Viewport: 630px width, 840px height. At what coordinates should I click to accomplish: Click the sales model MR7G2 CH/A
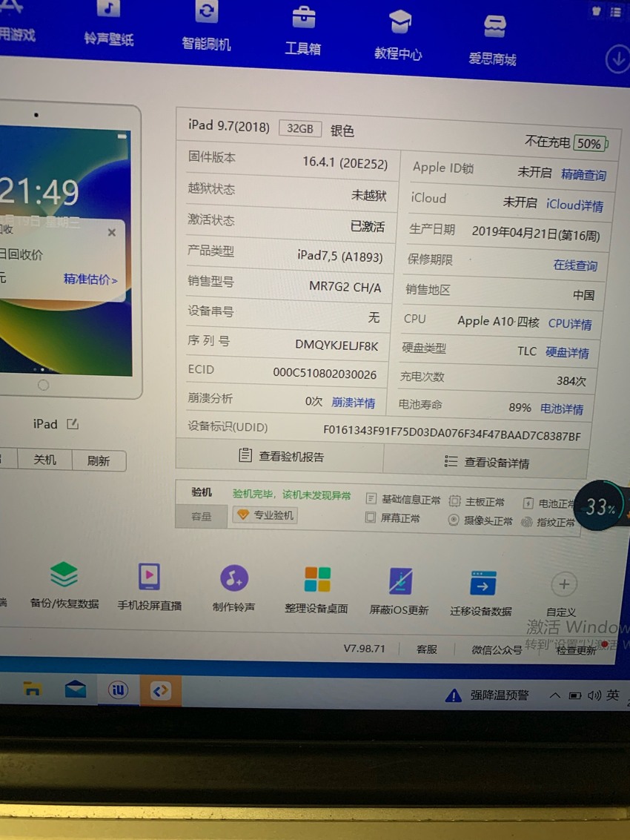[x=345, y=287]
